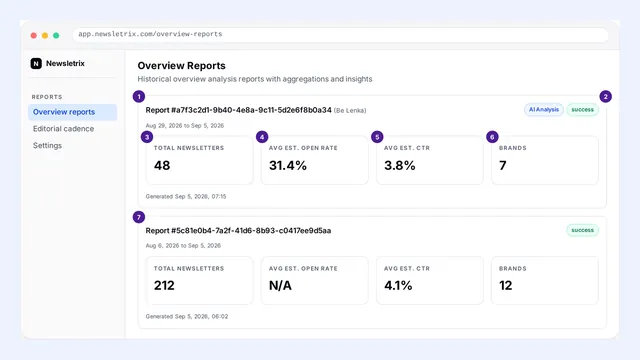Click the browser address bar URL

pyautogui.click(x=150, y=34)
